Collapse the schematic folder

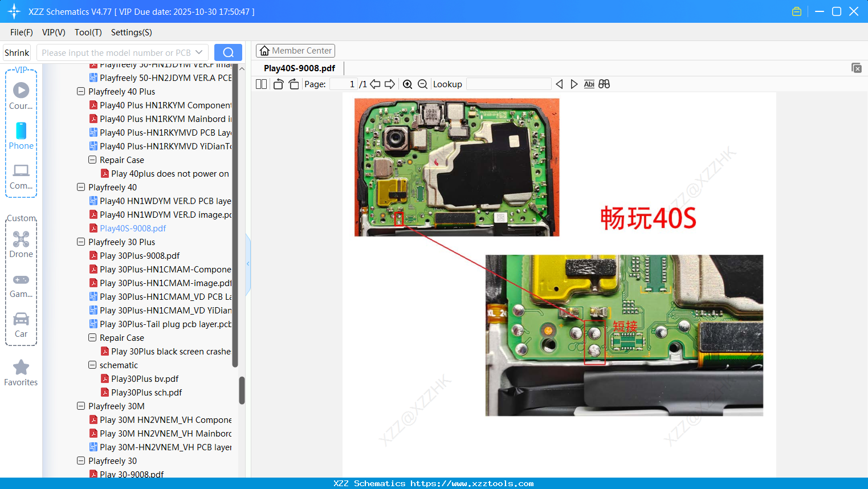[92, 365]
